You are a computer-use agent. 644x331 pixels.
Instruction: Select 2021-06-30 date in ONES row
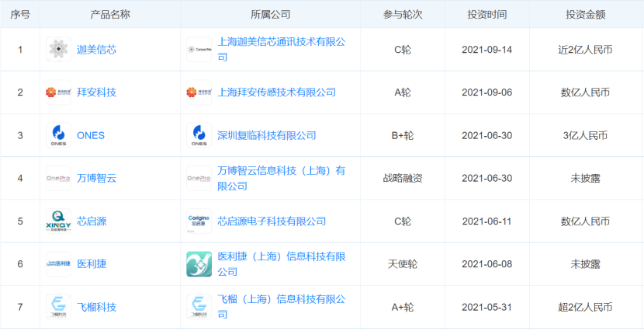pyautogui.click(x=487, y=135)
